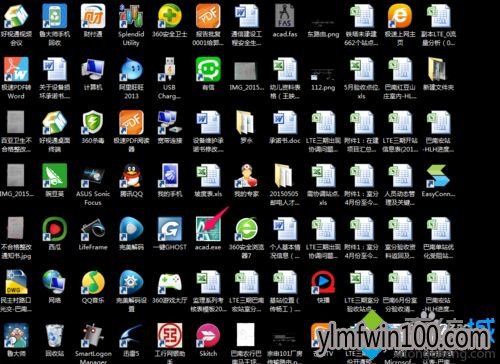Select the acad.fas file
500x364 pixels.
pos(285,21)
